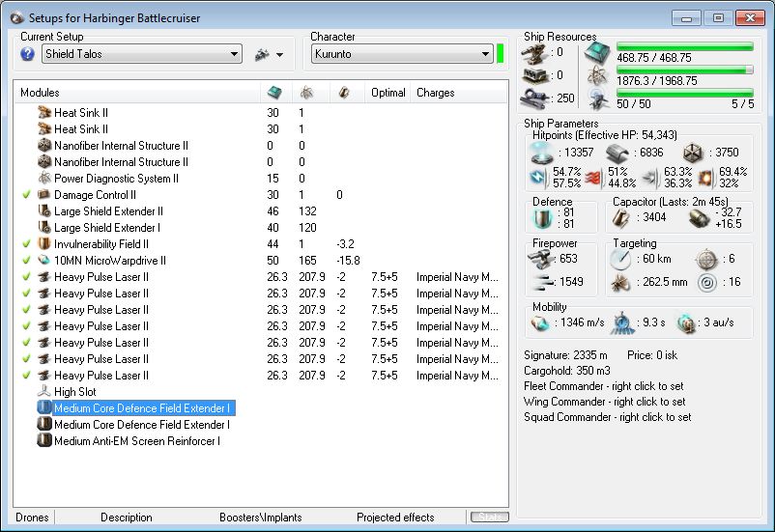Open the Current Setup dropdown showing Shield Talos
The width and height of the screenshot is (775, 532).
(142, 54)
